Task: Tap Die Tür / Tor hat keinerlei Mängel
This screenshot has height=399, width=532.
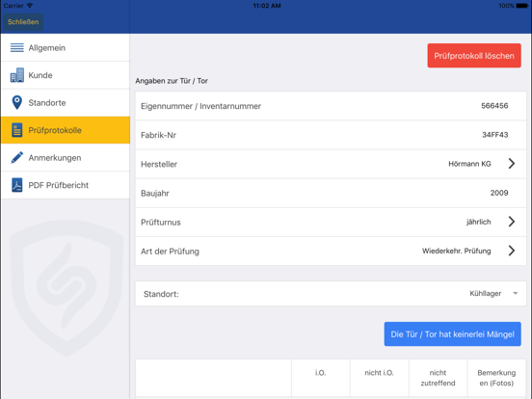Action: (452, 334)
